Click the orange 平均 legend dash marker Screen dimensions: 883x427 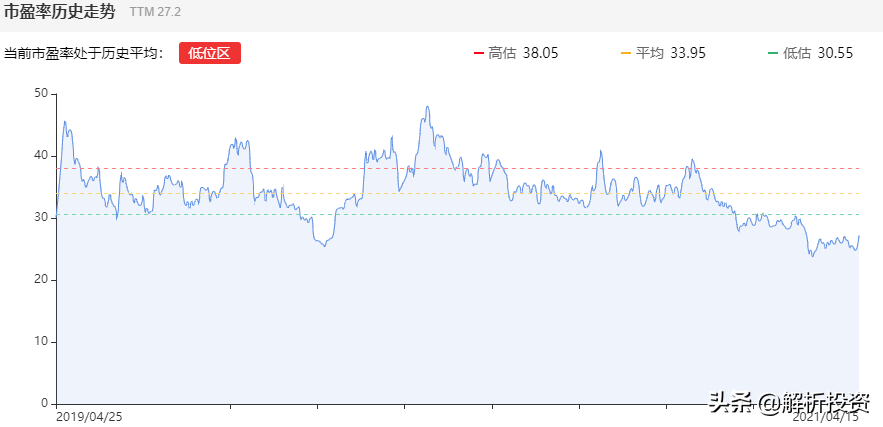[626, 53]
